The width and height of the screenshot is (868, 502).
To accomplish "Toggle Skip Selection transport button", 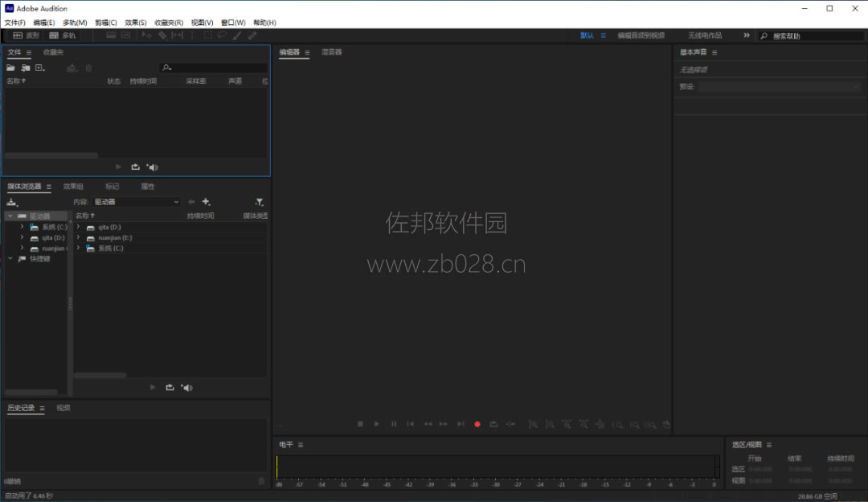I will [x=510, y=424].
